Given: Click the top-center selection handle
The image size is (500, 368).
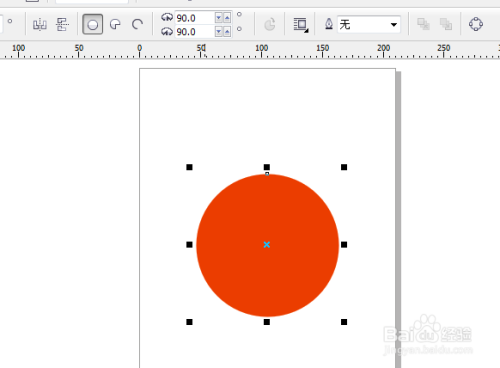Looking at the screenshot, I should (267, 167).
